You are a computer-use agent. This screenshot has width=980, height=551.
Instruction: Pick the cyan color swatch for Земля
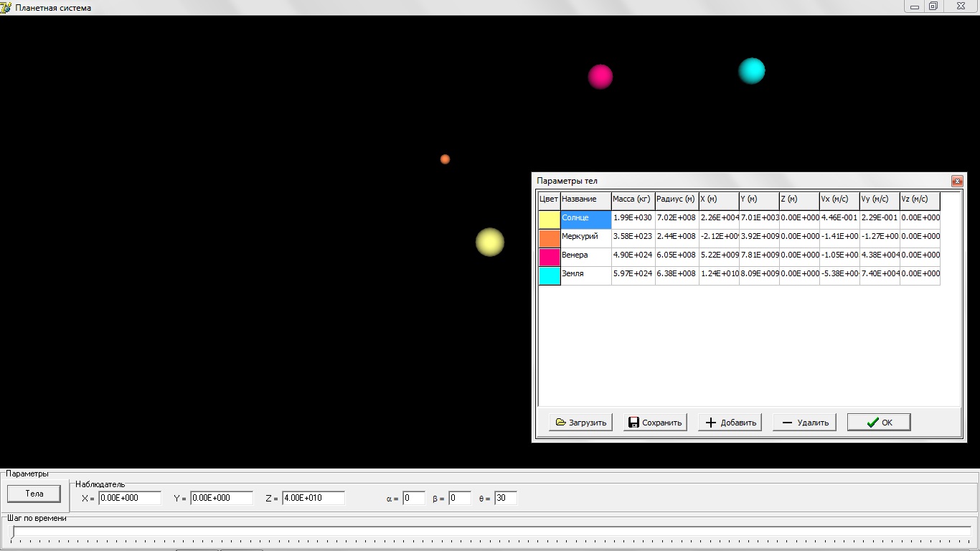(550, 275)
